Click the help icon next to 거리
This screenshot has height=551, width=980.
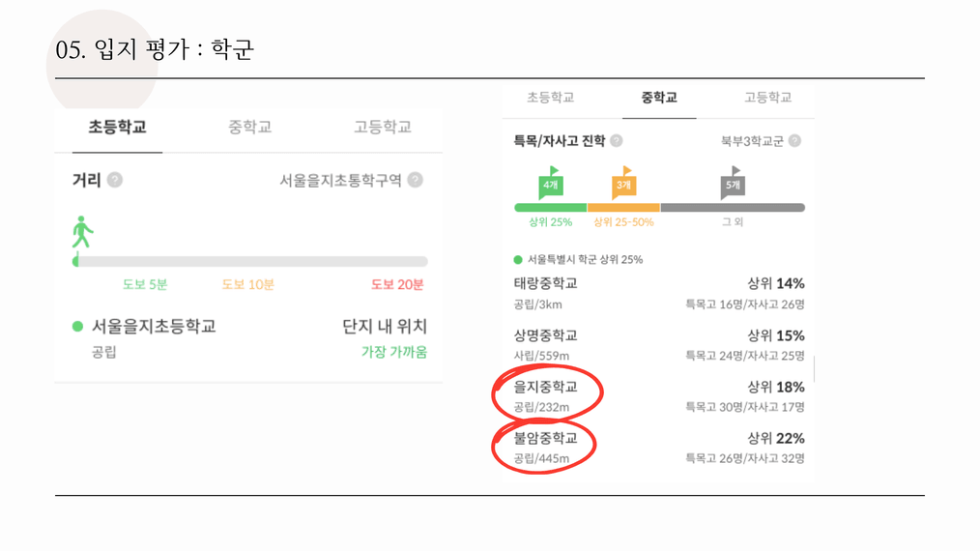point(114,180)
